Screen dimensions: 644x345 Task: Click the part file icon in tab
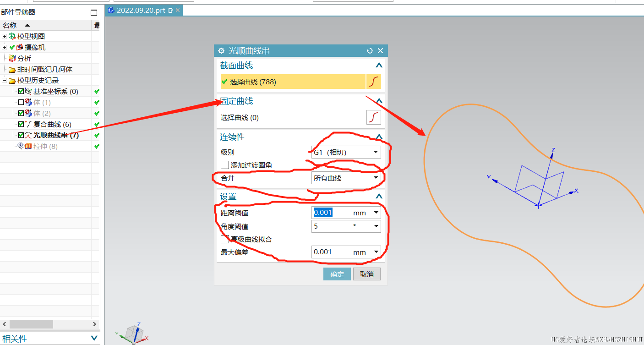coord(111,10)
